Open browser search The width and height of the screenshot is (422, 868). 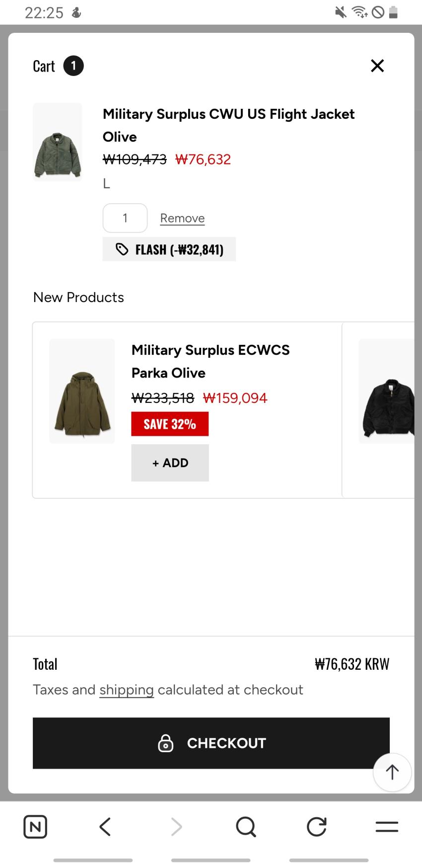(x=246, y=827)
